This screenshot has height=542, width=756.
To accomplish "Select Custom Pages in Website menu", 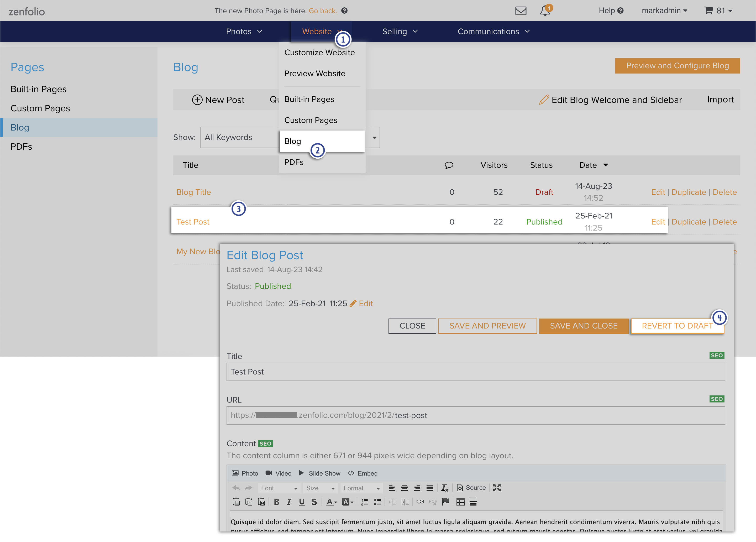I will coord(311,120).
